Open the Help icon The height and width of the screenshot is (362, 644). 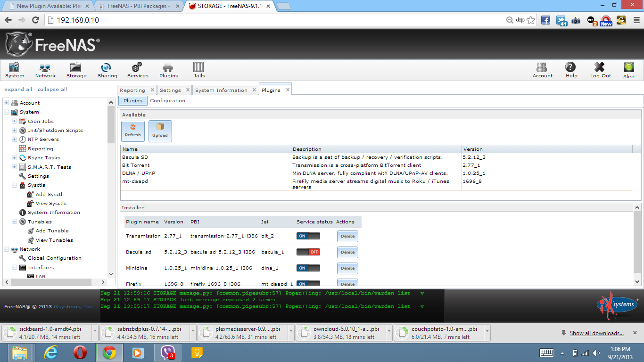click(571, 70)
